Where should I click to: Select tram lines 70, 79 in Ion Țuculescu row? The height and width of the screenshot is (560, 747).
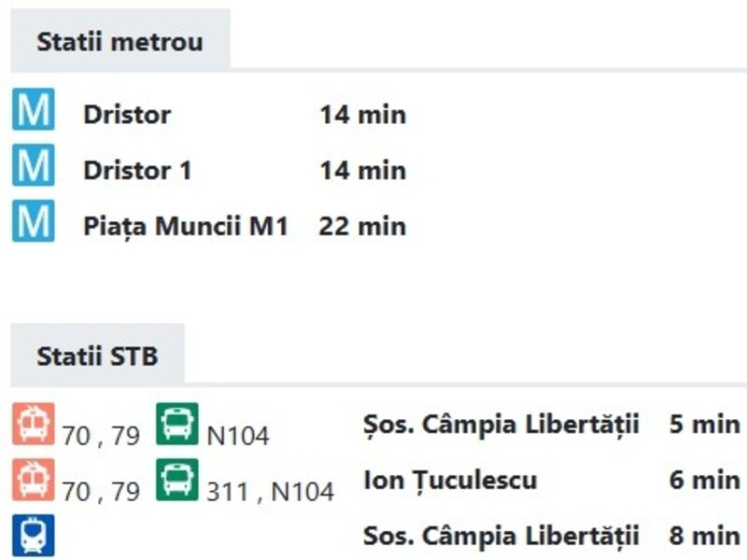point(101,491)
